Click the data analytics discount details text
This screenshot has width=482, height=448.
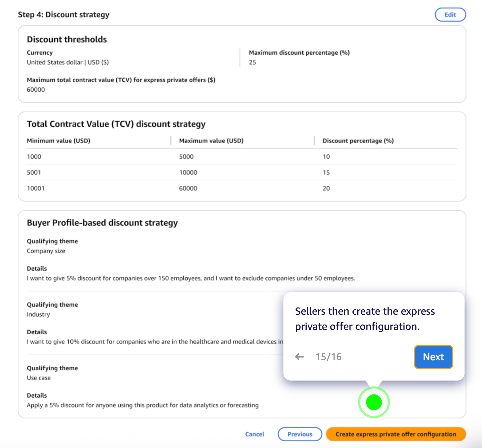(143, 405)
